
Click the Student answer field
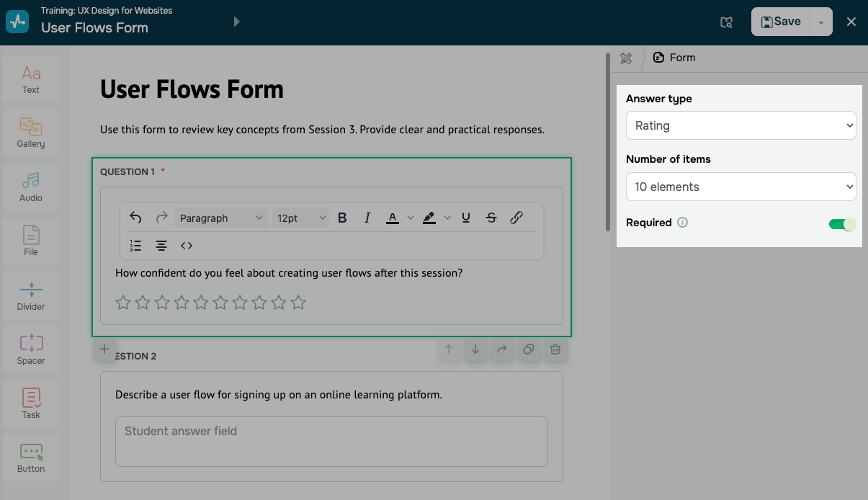point(331,441)
